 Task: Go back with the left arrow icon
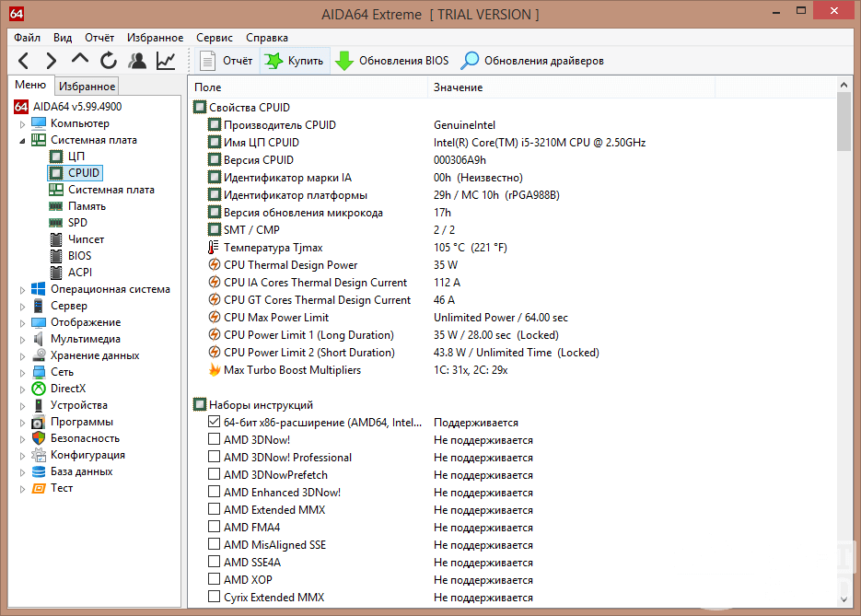24,61
